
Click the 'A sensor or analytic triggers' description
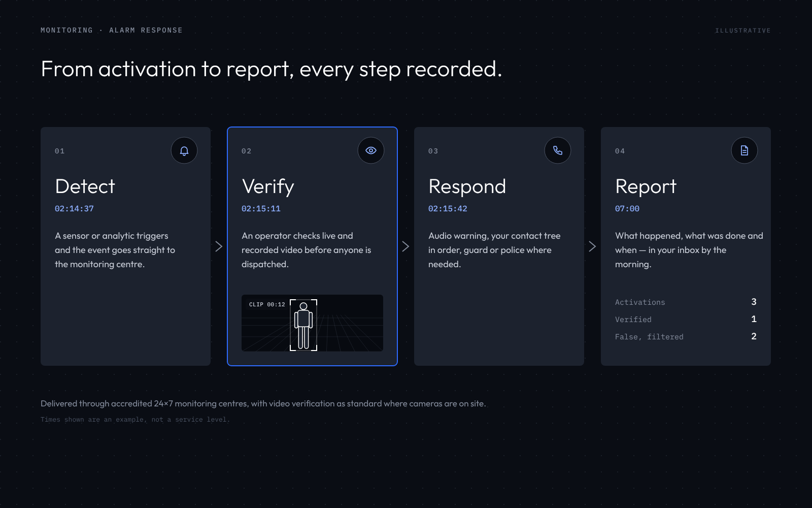point(115,250)
